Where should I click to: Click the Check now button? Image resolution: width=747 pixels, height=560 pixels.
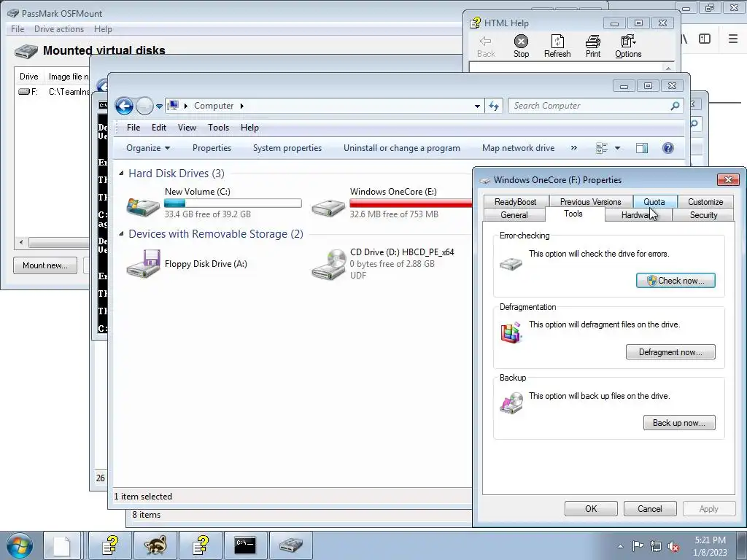pos(676,281)
